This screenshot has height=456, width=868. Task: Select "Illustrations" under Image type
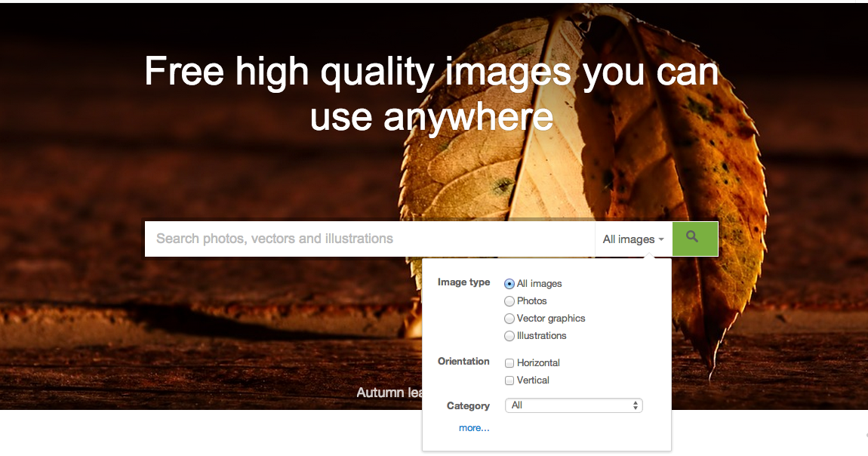pos(509,335)
